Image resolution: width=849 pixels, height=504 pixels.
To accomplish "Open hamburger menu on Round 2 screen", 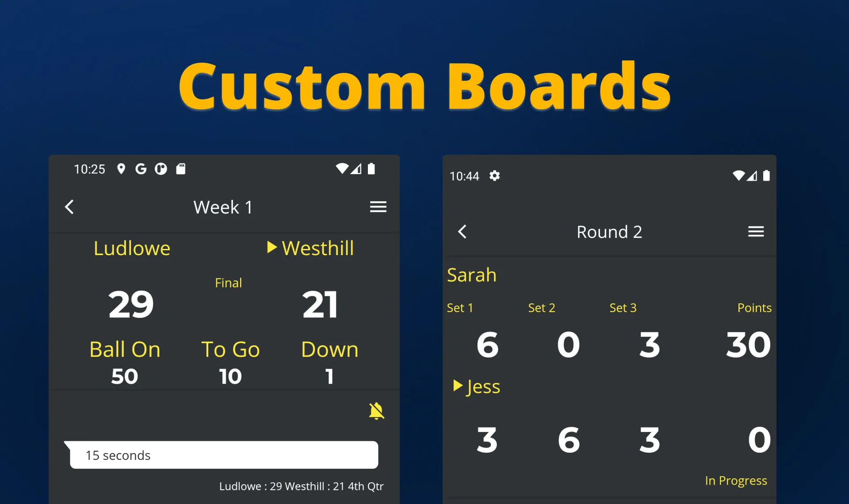I will pos(756,232).
